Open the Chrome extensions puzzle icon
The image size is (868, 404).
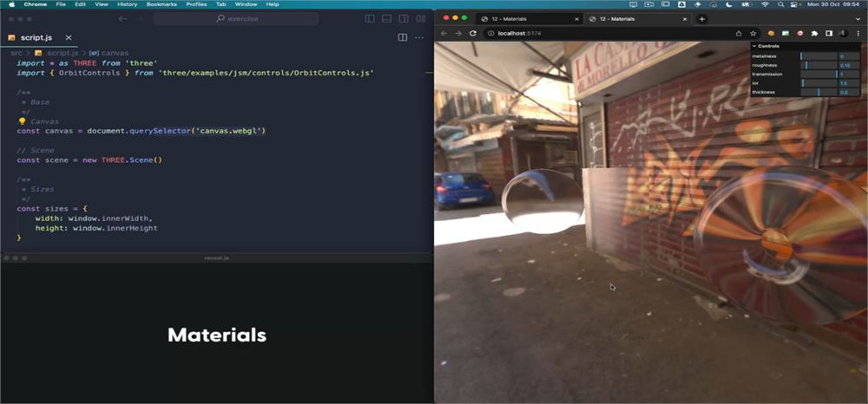click(x=814, y=33)
